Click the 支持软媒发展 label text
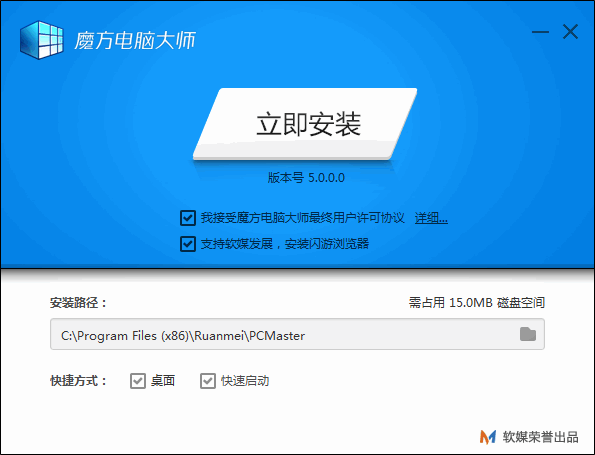The image size is (595, 455). 237,244
